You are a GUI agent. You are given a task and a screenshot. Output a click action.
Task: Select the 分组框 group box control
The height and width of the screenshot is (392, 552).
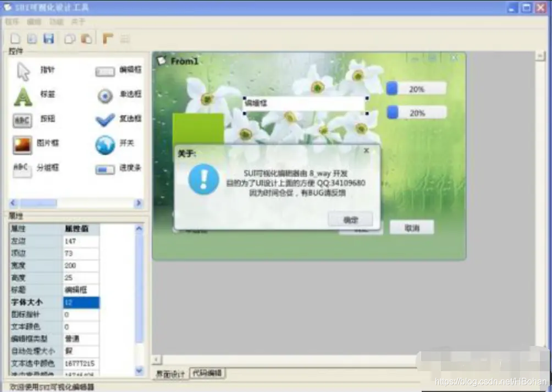[35, 169]
